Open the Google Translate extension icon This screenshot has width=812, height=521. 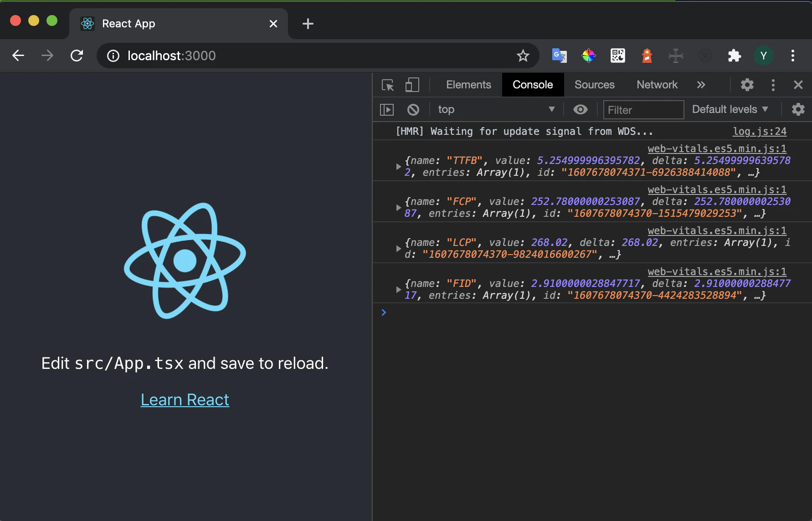[x=559, y=56]
